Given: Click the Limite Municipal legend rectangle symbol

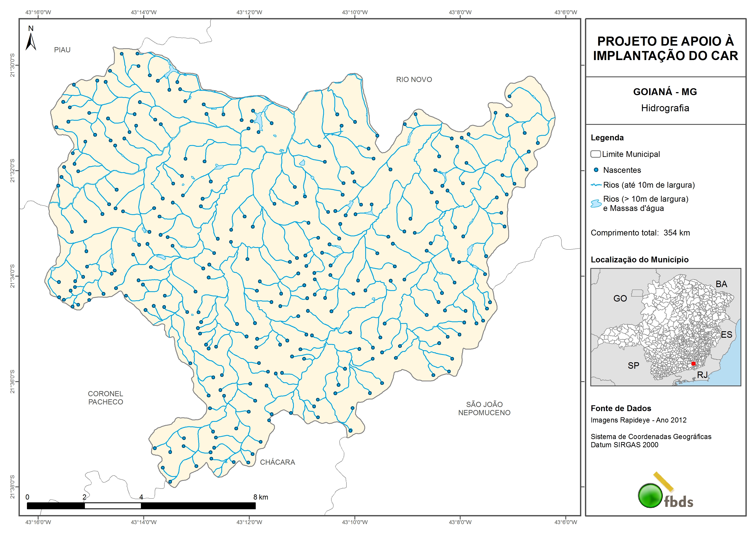Looking at the screenshot, I should pos(596,154).
